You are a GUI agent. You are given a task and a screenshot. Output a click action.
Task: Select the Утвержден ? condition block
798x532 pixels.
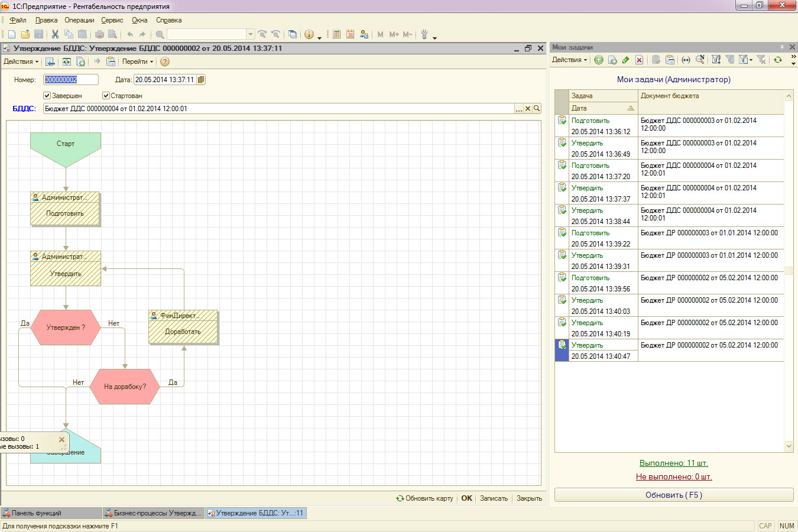pyautogui.click(x=66, y=327)
